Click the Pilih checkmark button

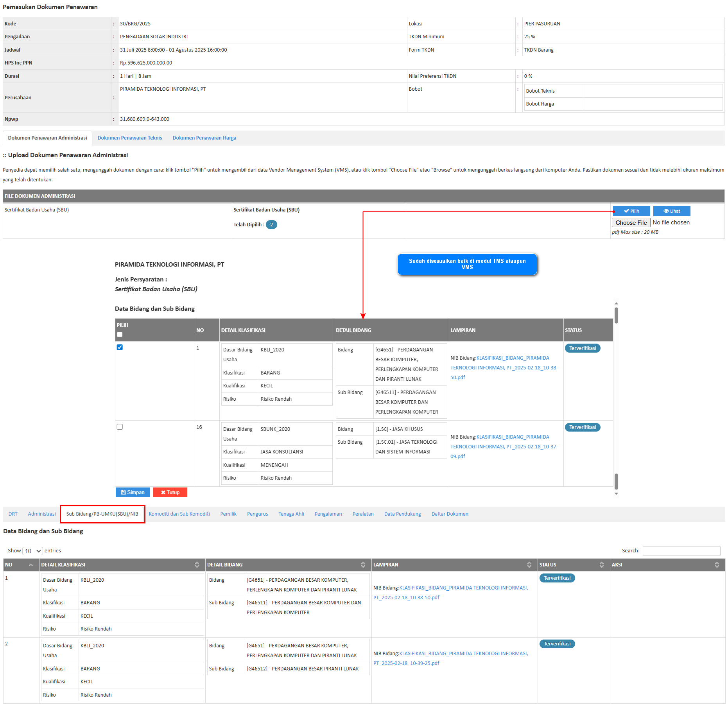pos(631,211)
